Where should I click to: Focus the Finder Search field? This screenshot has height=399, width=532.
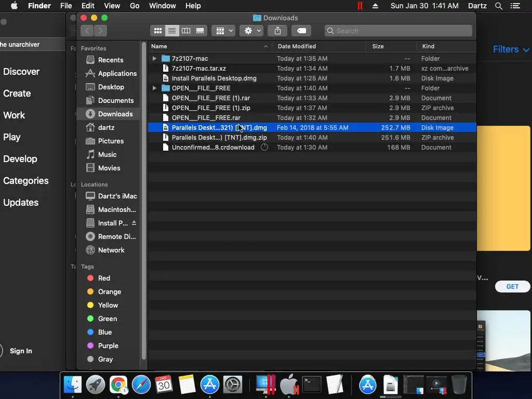coord(398,31)
